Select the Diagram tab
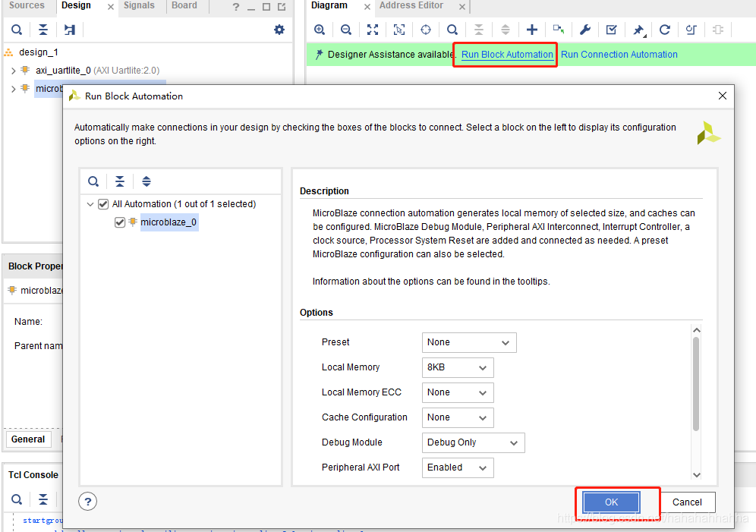The height and width of the screenshot is (532, 756). (329, 6)
